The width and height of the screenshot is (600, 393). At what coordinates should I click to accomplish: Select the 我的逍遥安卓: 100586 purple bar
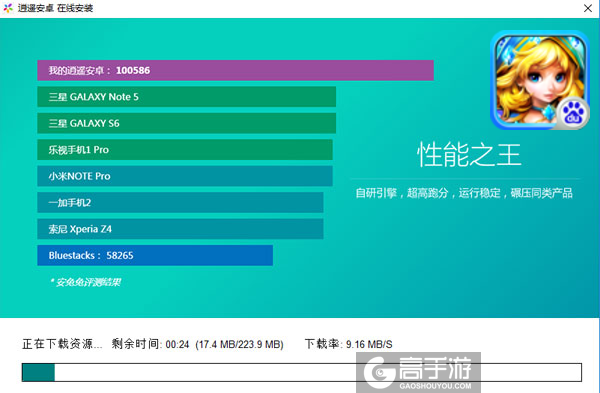235,70
